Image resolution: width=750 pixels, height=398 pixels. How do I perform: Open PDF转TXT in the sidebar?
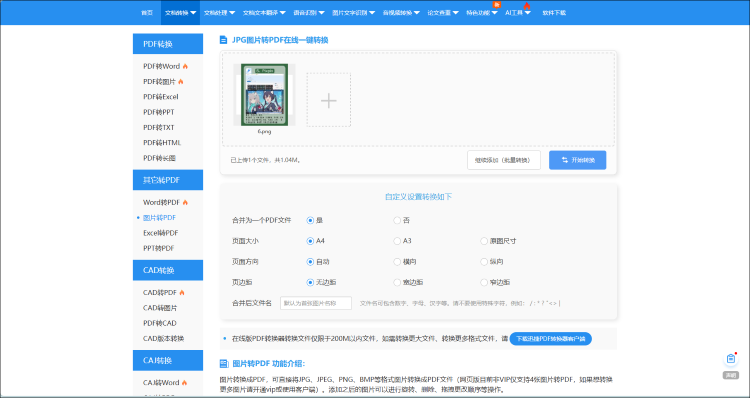coord(159,127)
